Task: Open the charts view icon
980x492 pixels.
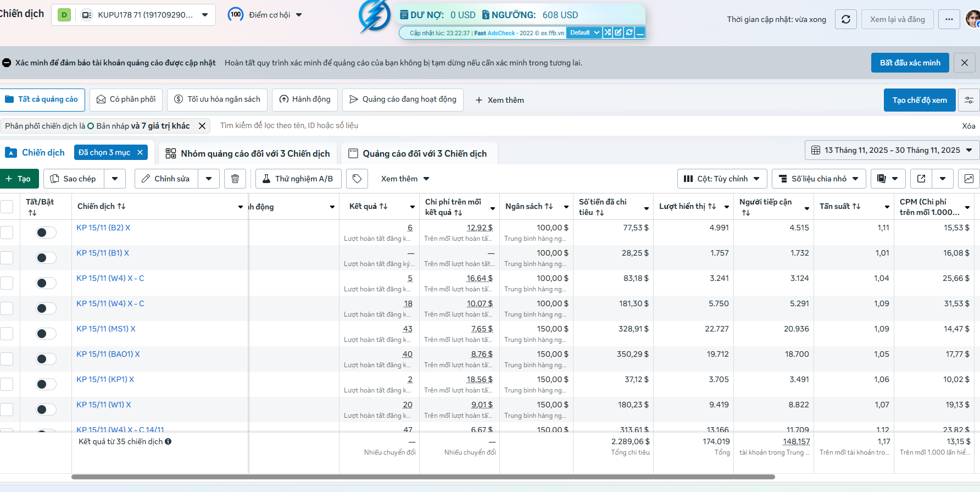Action: click(969, 179)
